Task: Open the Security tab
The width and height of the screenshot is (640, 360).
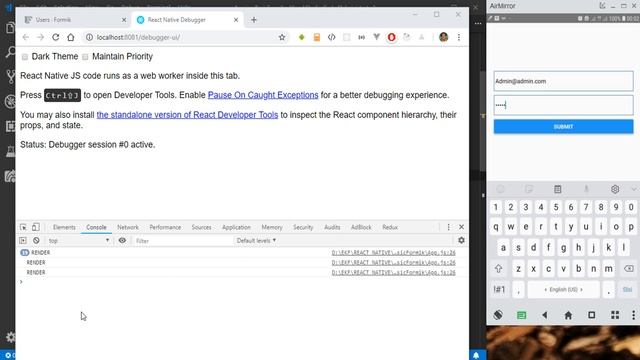Action: 303,227
